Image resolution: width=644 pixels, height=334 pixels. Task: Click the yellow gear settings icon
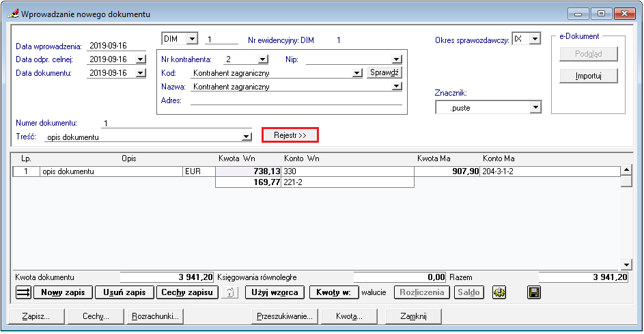tap(499, 292)
